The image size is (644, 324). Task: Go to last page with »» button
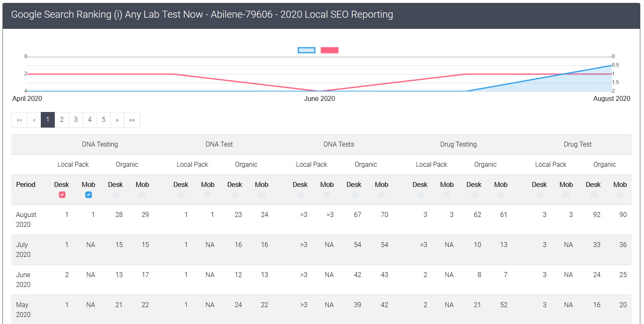point(132,120)
